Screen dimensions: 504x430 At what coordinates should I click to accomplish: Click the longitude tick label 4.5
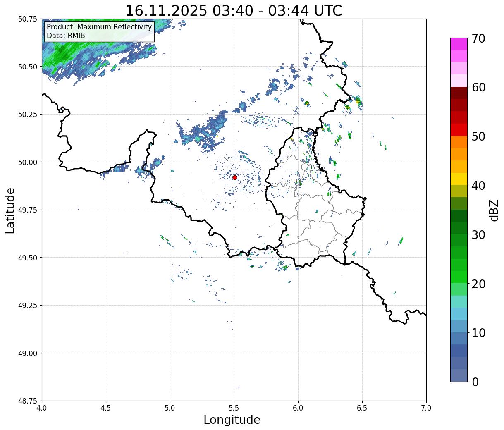click(106, 408)
